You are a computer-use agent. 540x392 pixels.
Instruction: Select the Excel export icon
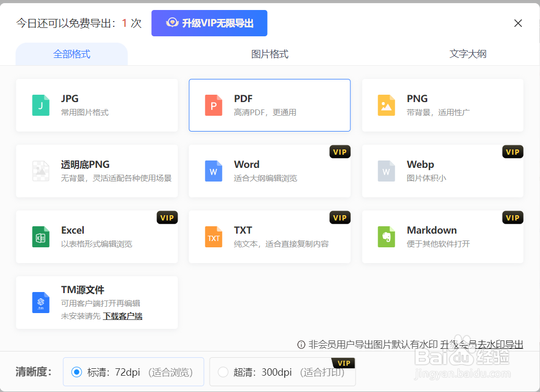41,237
